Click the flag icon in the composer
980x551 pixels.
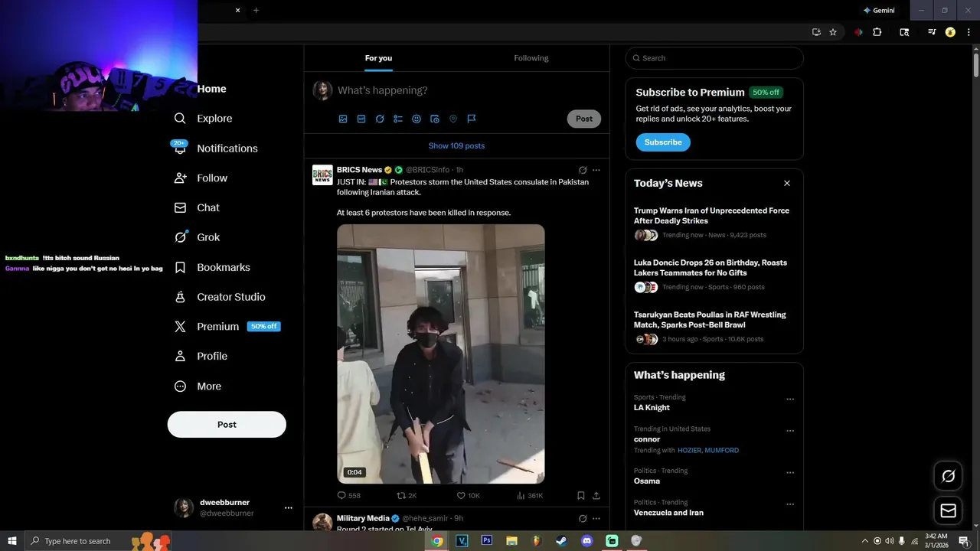472,119
